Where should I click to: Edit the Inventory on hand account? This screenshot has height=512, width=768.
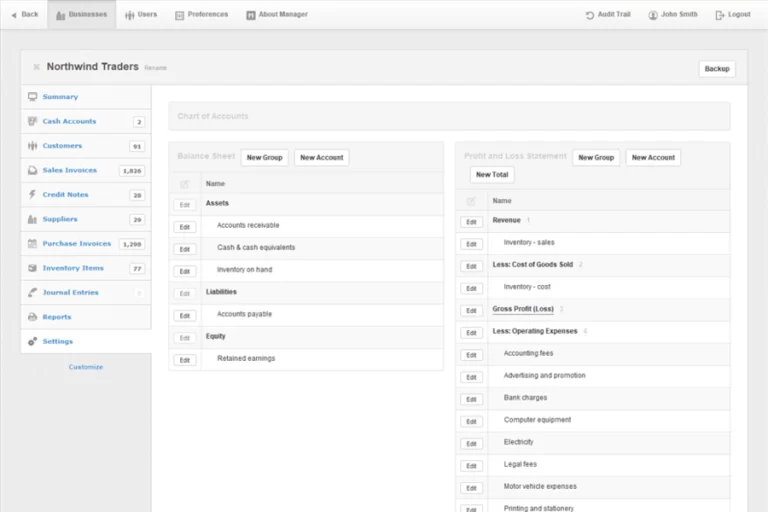tap(185, 271)
